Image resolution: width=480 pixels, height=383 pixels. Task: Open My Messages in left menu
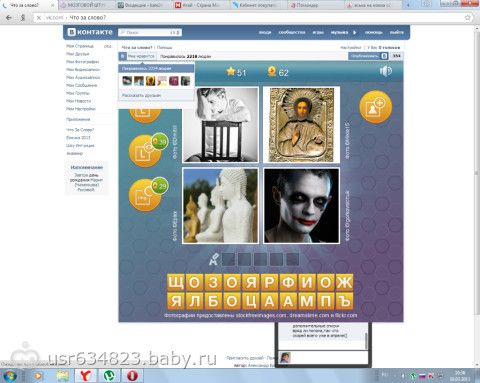[82, 85]
